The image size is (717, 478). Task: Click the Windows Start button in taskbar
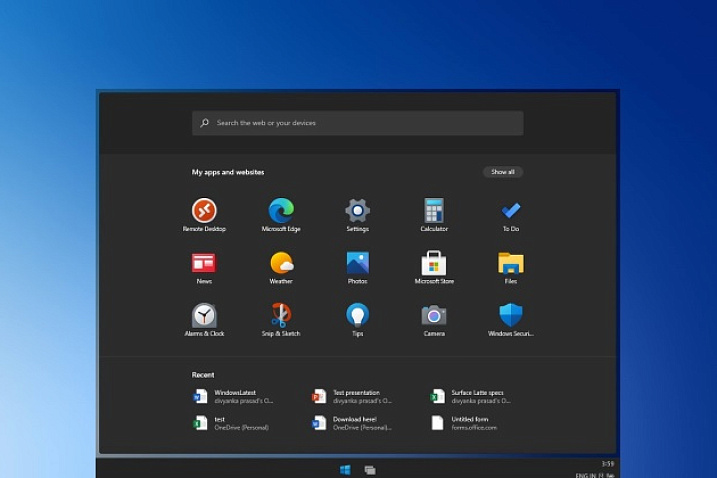pyautogui.click(x=345, y=470)
